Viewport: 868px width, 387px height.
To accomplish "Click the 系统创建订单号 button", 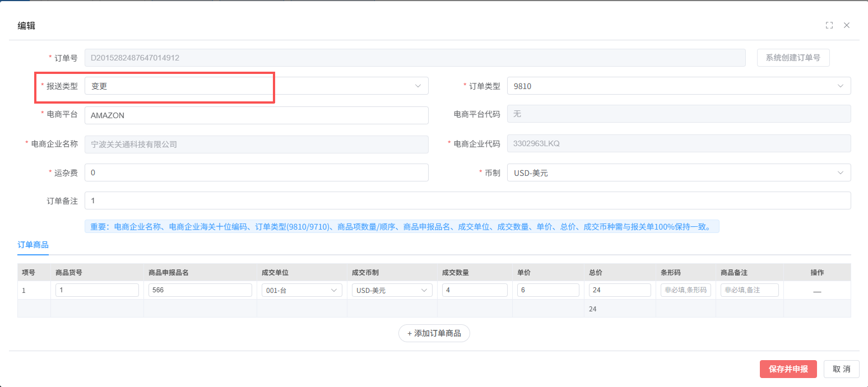I will 793,58.
